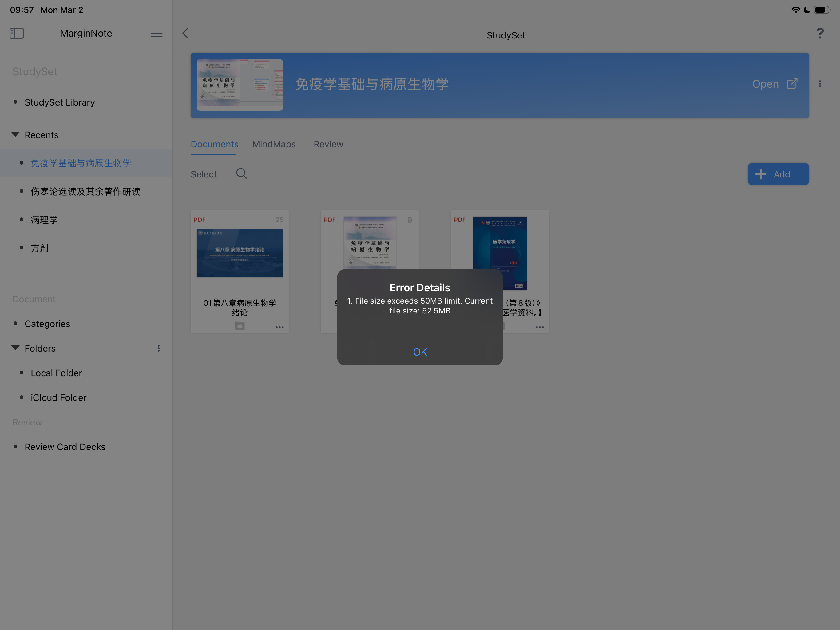Open the Folders section options dots
This screenshot has height=630, width=840.
click(158, 348)
